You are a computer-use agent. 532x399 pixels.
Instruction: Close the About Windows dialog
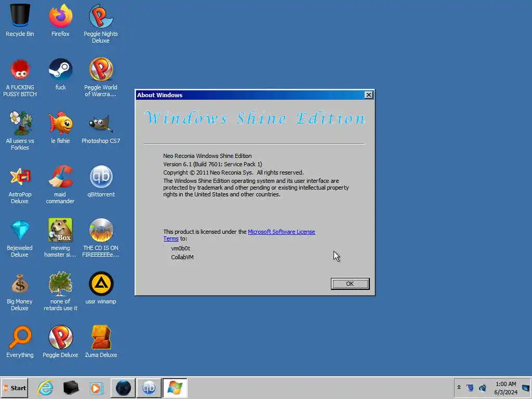tap(368, 95)
